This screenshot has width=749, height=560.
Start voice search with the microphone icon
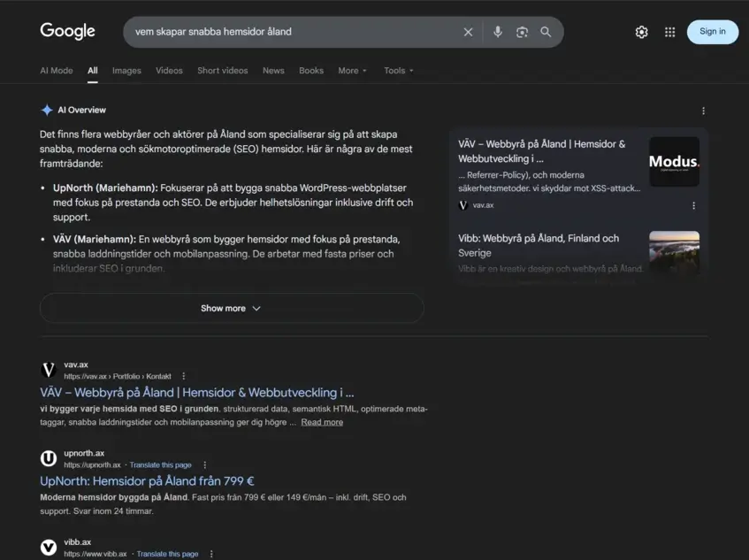click(497, 32)
